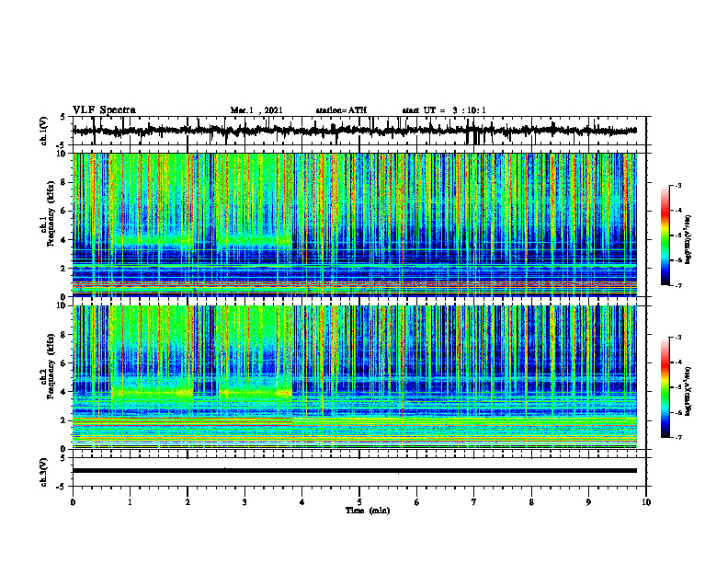Click the "9" tick on the time axis
The height and width of the screenshot is (563, 728).
[588, 502]
